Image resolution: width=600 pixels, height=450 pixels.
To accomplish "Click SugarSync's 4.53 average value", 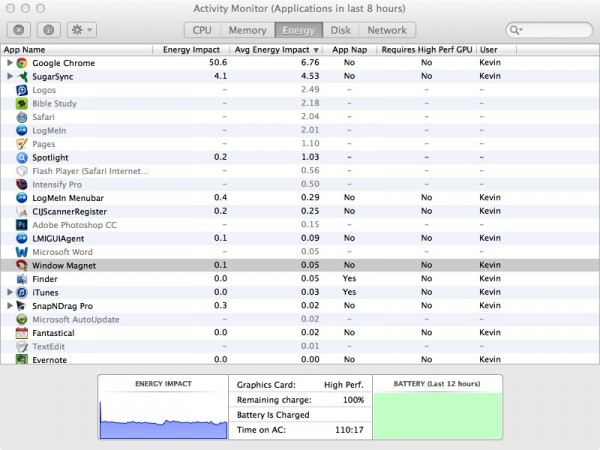I will pos(310,76).
